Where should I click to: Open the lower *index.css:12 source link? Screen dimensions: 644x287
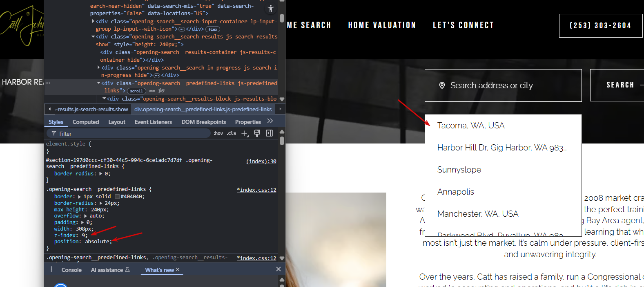coord(256,258)
